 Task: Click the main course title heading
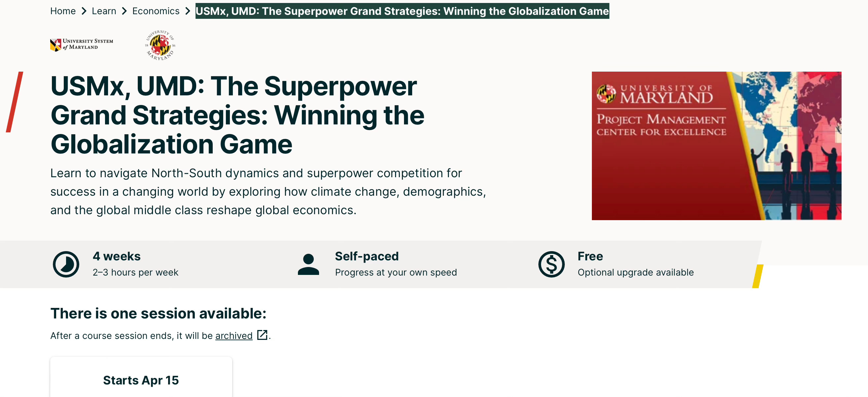click(237, 115)
